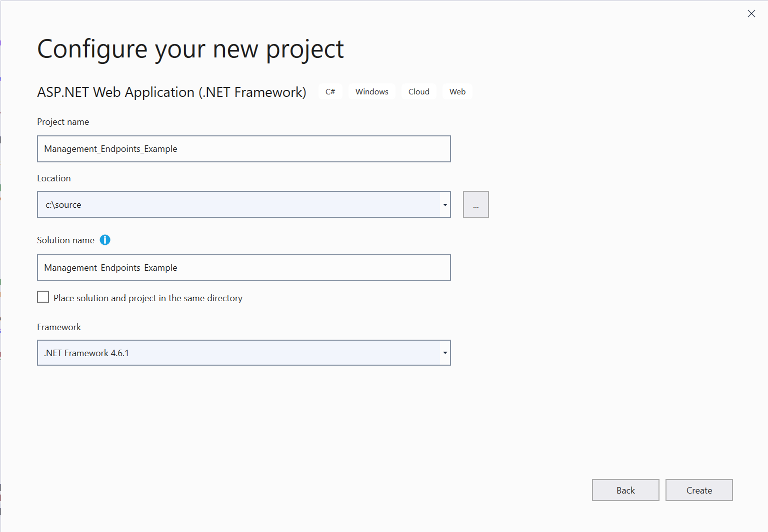768x532 pixels.
Task: Select the Solution name text box
Action: pos(243,268)
